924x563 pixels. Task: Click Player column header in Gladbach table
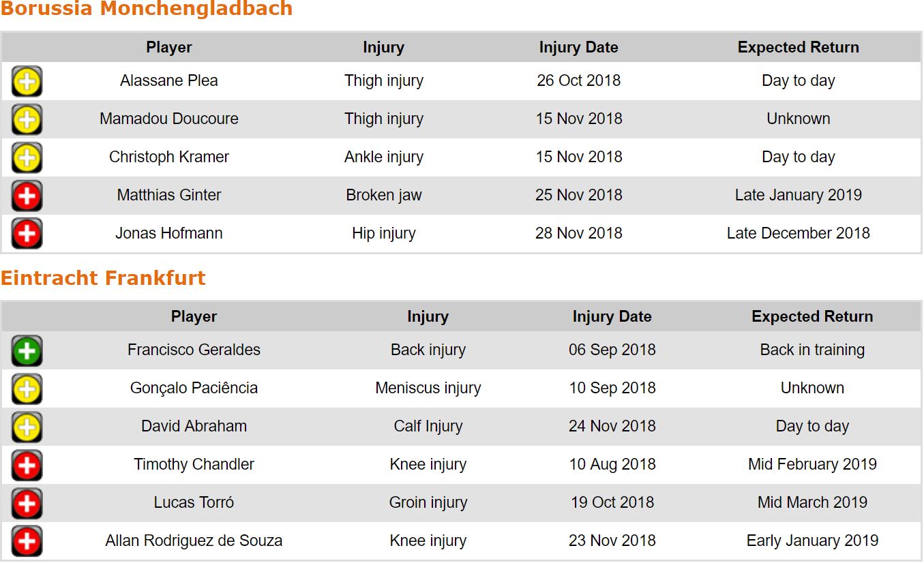point(169,48)
